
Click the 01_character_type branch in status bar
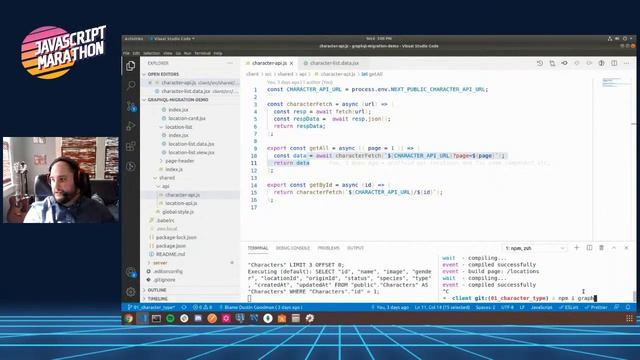151,307
